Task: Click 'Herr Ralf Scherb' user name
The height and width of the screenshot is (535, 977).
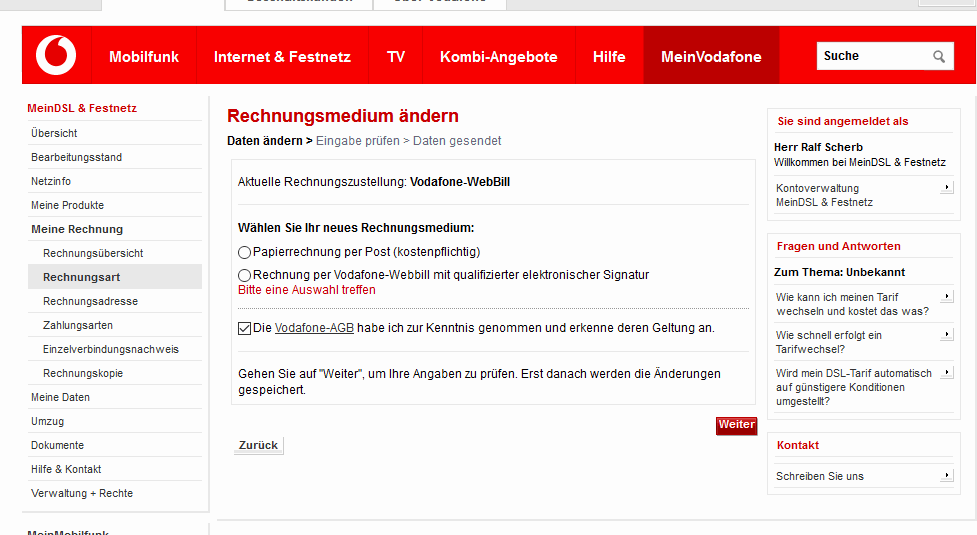Action: point(818,147)
